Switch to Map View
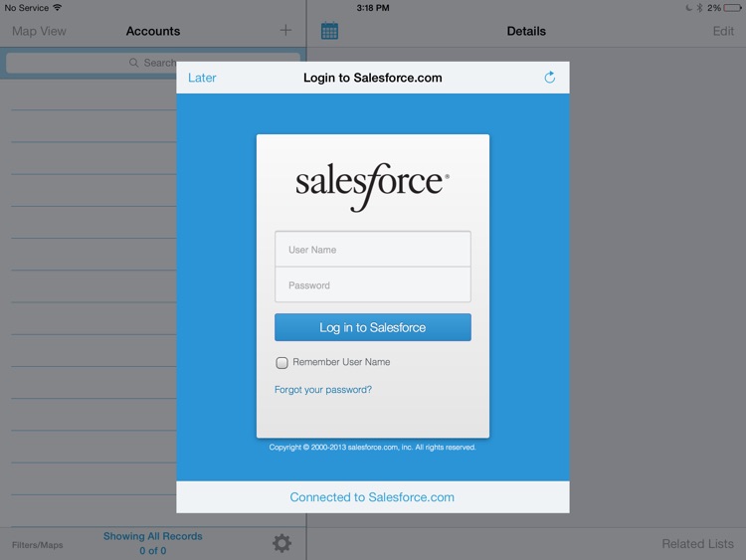The width and height of the screenshot is (746, 560). pos(39,31)
